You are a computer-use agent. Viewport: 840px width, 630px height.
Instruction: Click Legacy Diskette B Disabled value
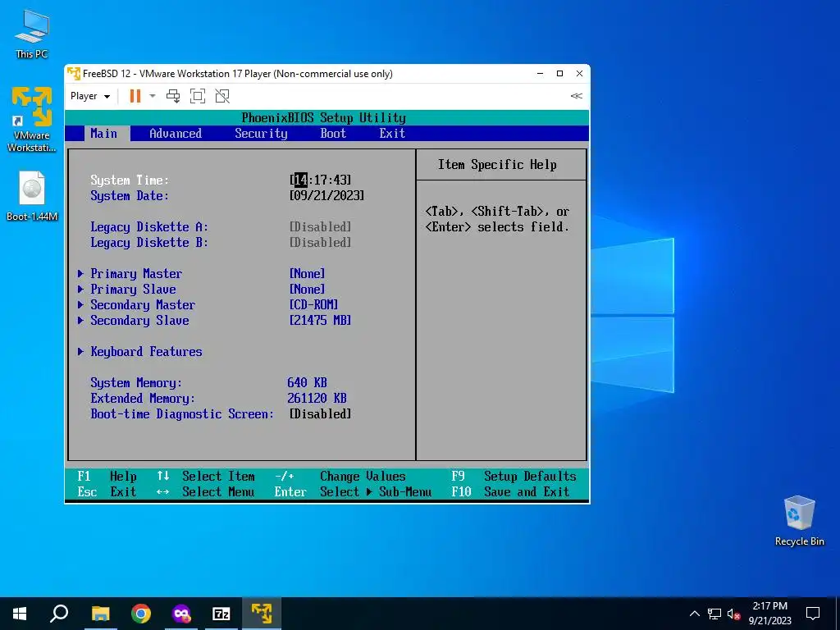click(321, 242)
